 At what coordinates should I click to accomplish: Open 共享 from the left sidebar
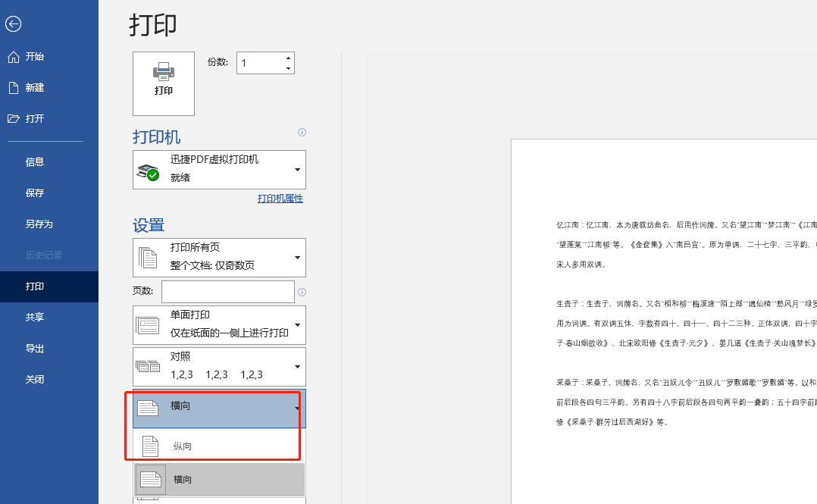(x=35, y=317)
